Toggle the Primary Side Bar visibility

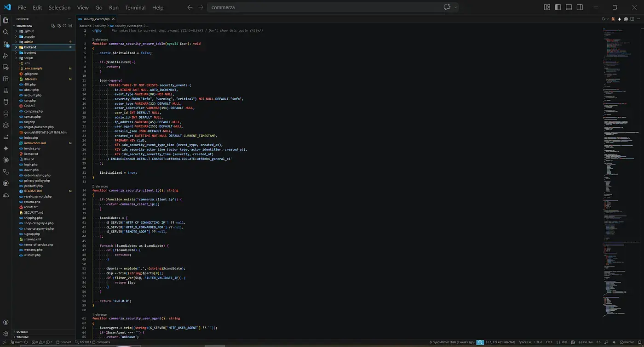point(558,7)
